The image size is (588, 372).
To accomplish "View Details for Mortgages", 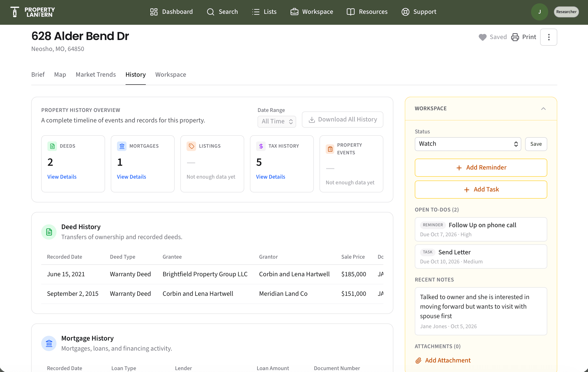I will [131, 177].
